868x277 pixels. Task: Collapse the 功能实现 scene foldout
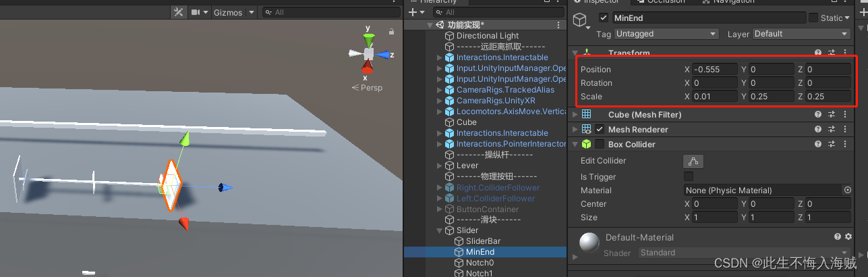point(430,25)
